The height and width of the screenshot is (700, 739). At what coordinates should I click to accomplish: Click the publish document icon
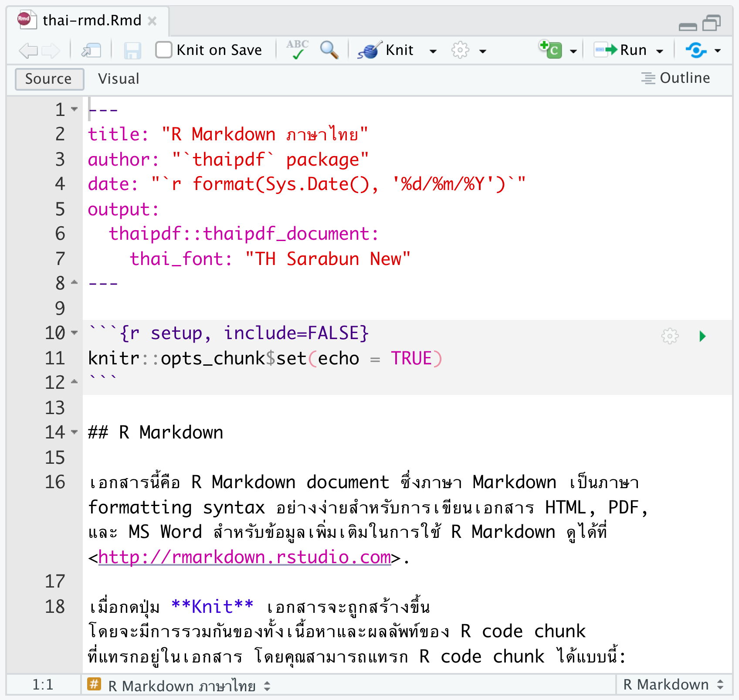[696, 50]
